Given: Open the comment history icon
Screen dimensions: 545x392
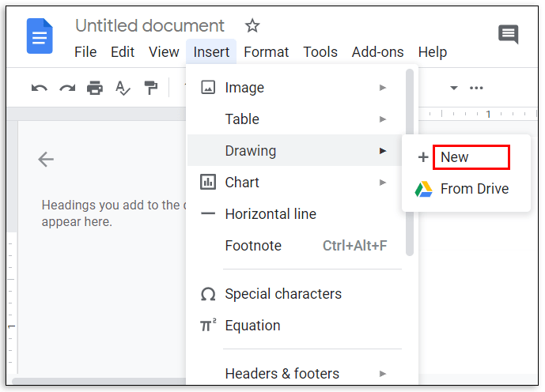Looking at the screenshot, I should [508, 35].
